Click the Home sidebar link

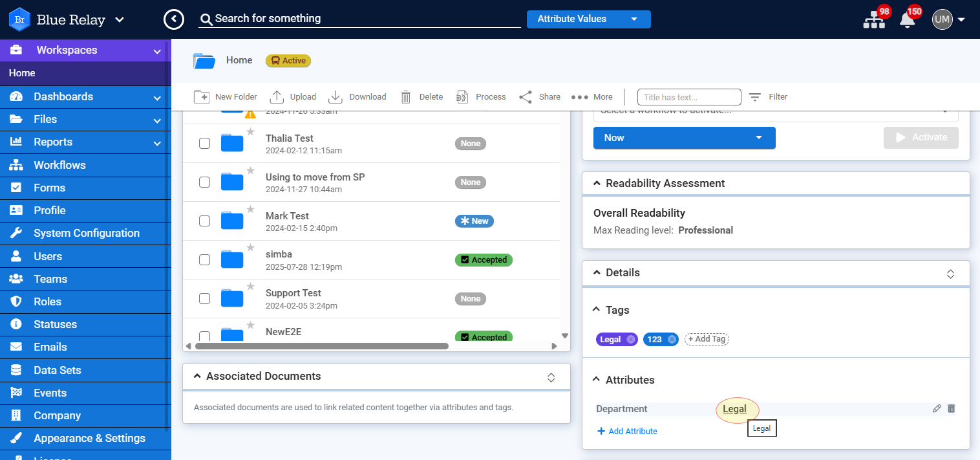pyautogui.click(x=22, y=73)
